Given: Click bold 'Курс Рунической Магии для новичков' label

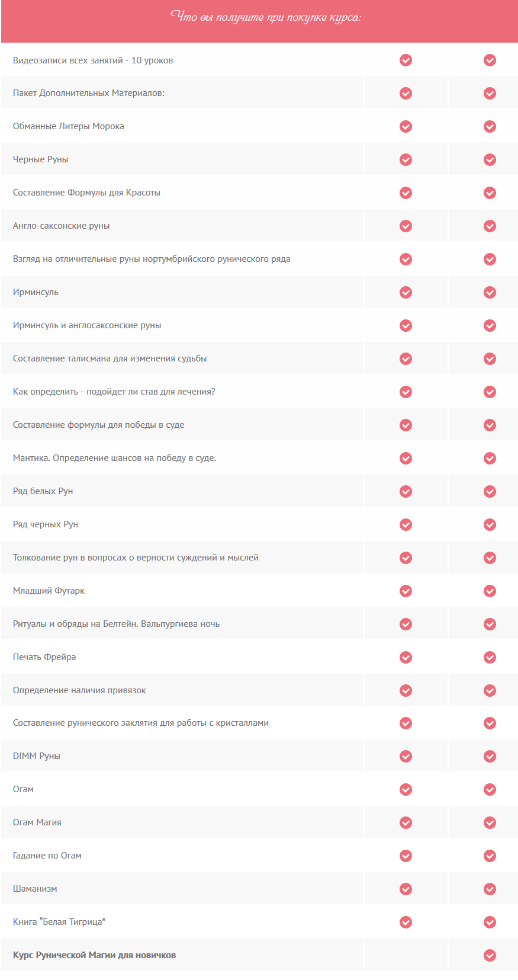Looking at the screenshot, I should (95, 955).
